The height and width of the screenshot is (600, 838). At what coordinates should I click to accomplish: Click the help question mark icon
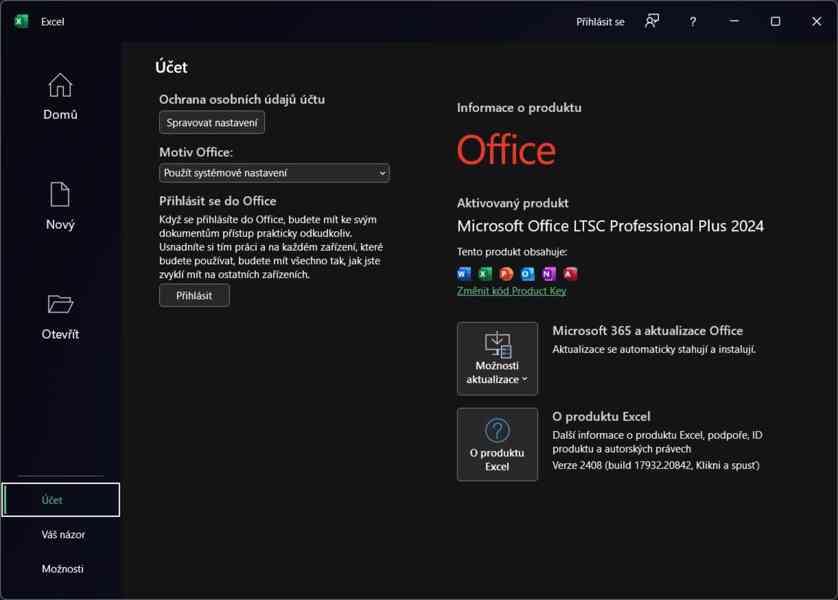pos(693,22)
